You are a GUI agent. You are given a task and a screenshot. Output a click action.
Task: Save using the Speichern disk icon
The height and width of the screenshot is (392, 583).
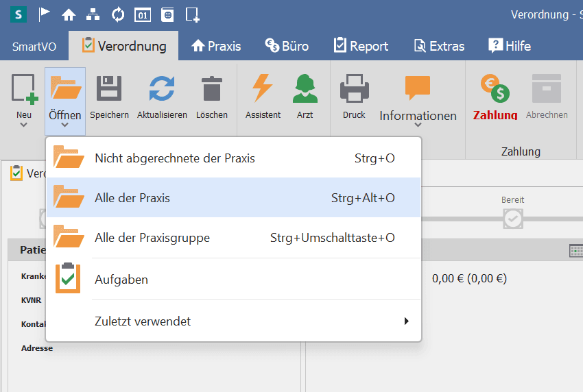click(109, 88)
